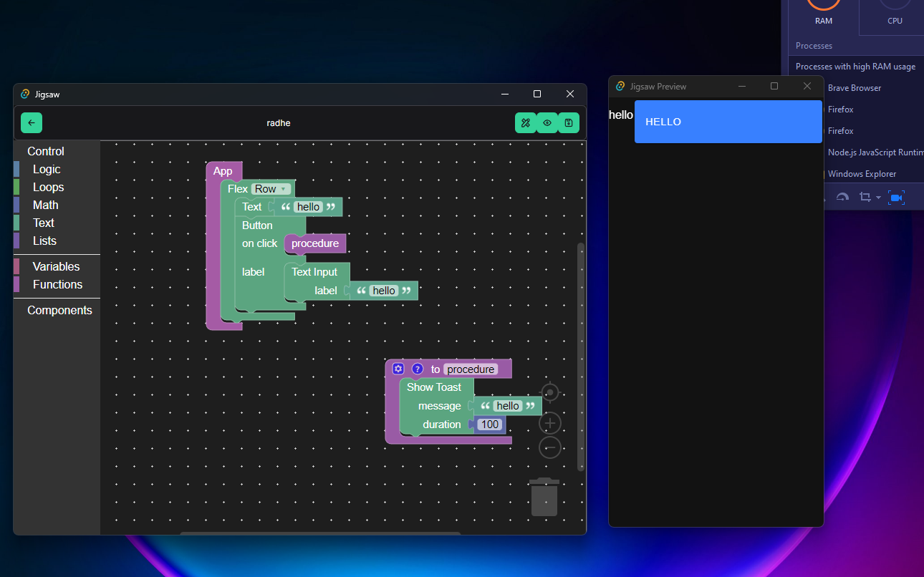Image resolution: width=924 pixels, height=577 pixels.
Task: Click the duration value 100 field
Action: pyautogui.click(x=490, y=425)
